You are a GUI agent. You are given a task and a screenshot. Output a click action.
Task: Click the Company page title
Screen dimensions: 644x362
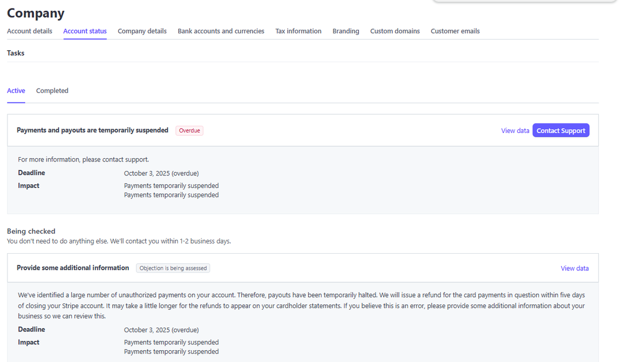[35, 13]
